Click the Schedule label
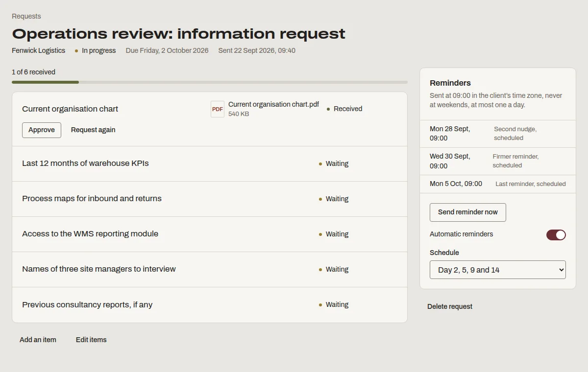The height and width of the screenshot is (372, 588). point(444,253)
